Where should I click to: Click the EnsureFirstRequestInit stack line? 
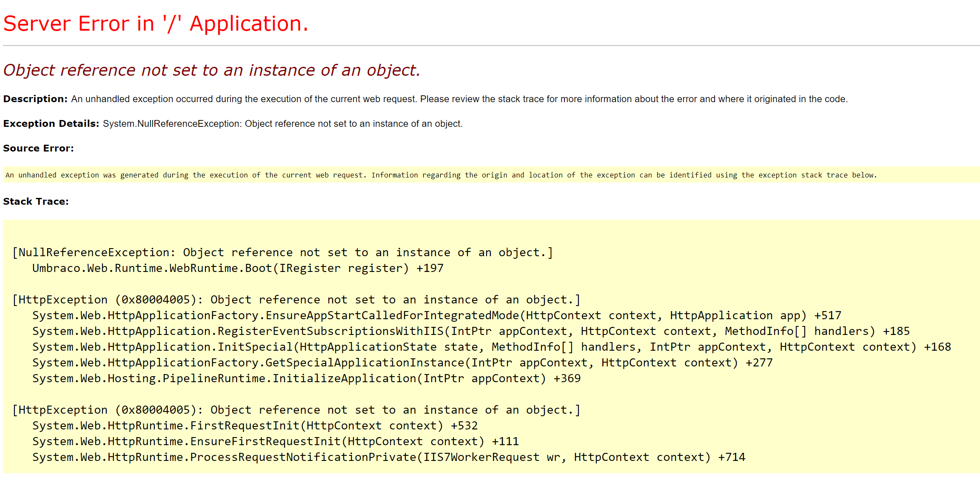(x=275, y=441)
